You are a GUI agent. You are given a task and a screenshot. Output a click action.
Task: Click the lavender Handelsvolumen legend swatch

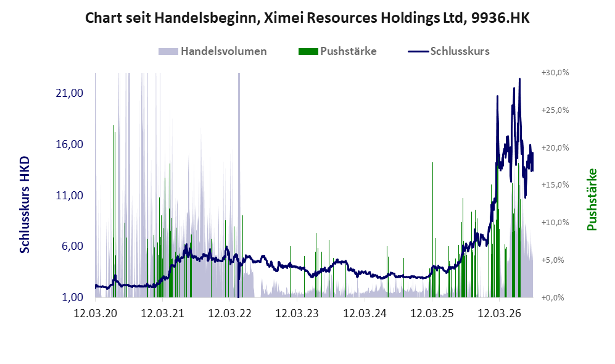click(168, 51)
